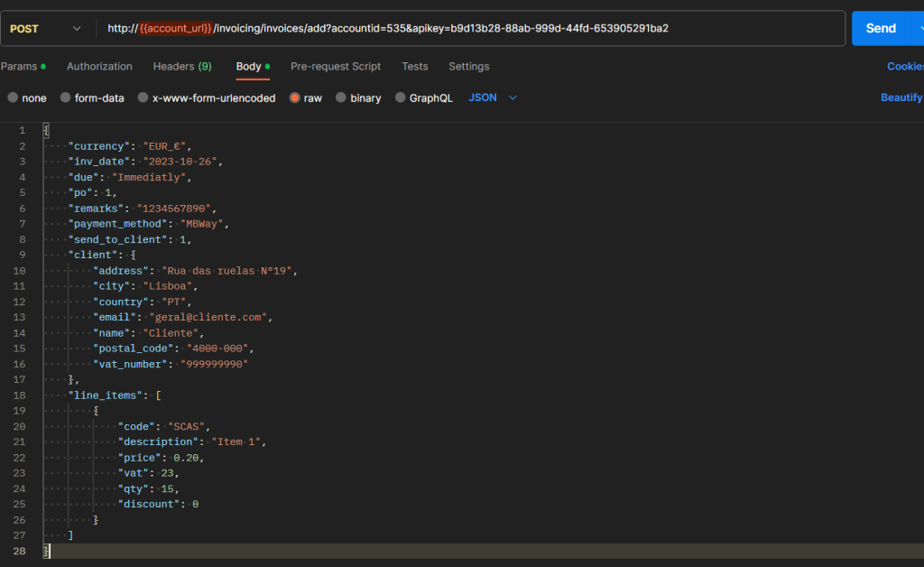Click Beautify to format the body
Screen dimensions: 924x567
point(901,98)
